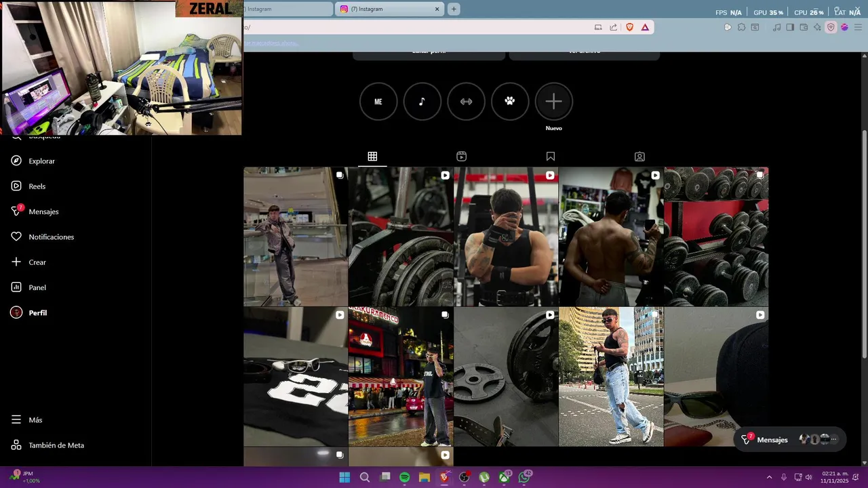Open the Brave Wallet icon
Screen dimensions: 868x488
[x=804, y=27]
